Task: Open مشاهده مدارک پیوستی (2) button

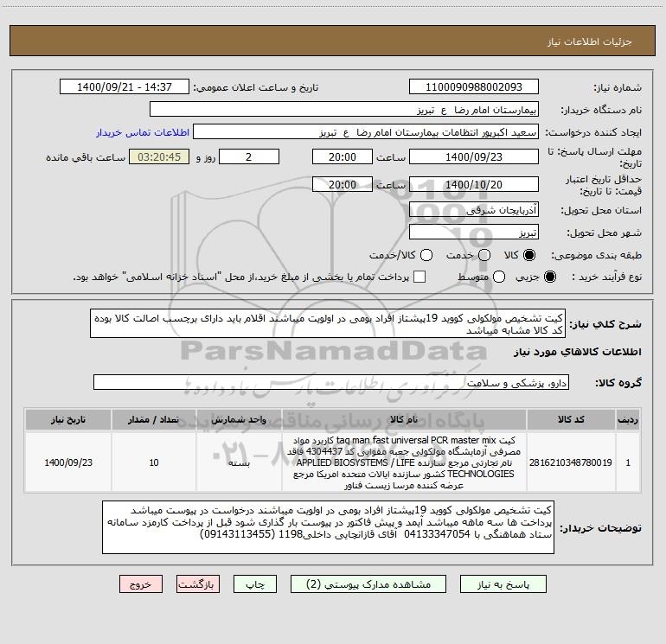Action: (x=368, y=584)
